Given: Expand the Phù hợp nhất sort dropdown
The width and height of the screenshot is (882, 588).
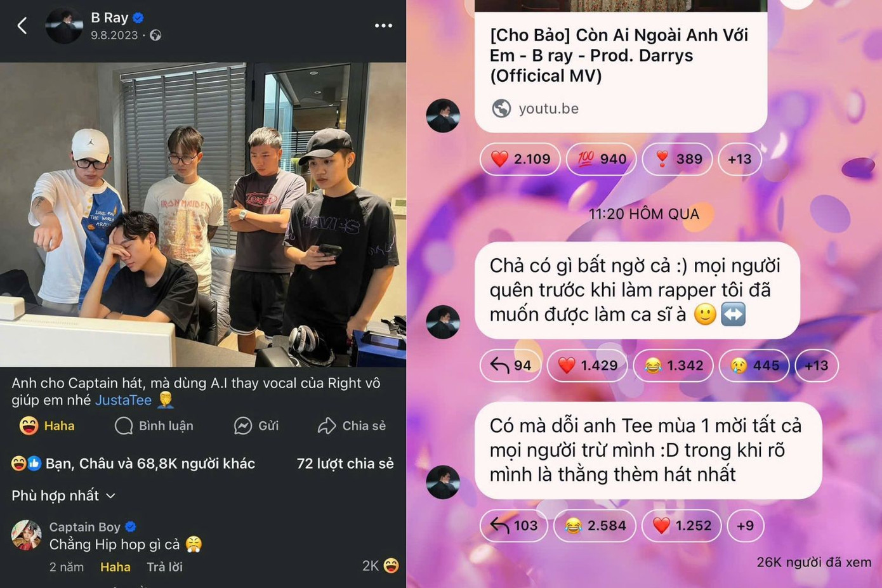Looking at the screenshot, I should coord(63,495).
